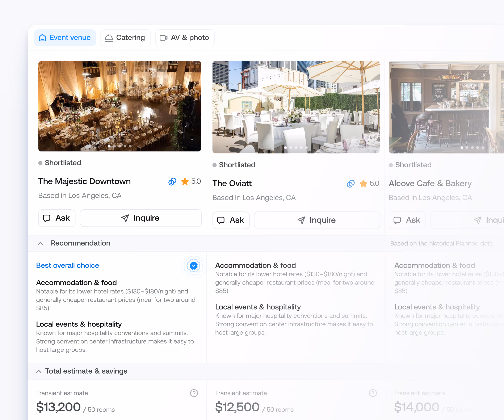Click the $13,200 transient estimate value
Image resolution: width=504 pixels, height=420 pixels.
(58, 407)
